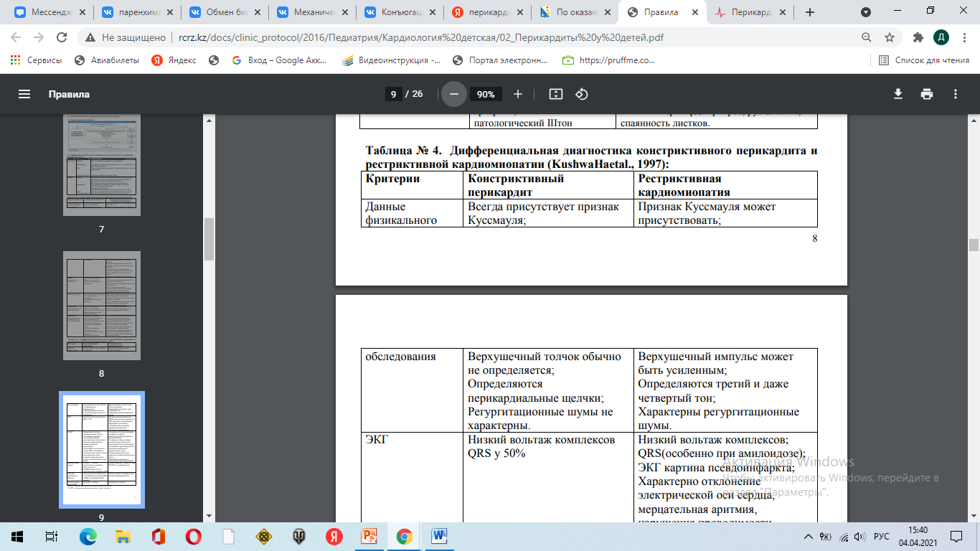
Task: Switch to the паренхима tab
Action: point(131,12)
